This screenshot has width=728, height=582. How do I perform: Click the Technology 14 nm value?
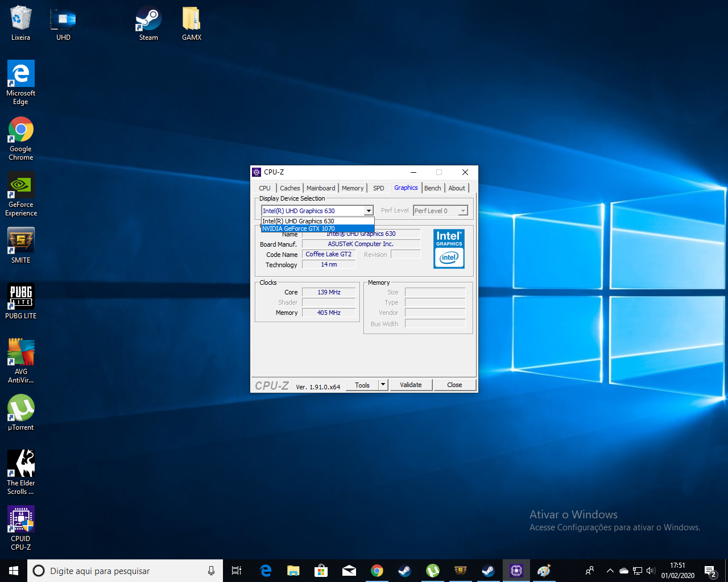[329, 264]
